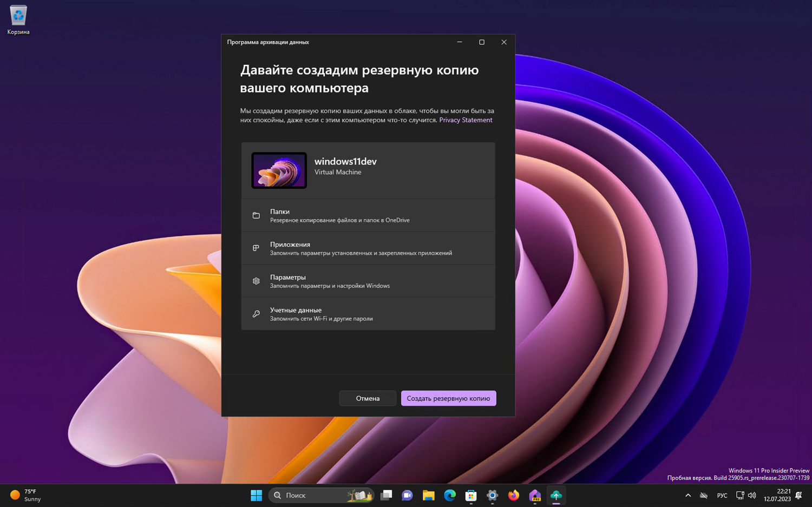Viewport: 812px width, 507px height.
Task: Expand the Учетные данные backup section
Action: [368, 314]
